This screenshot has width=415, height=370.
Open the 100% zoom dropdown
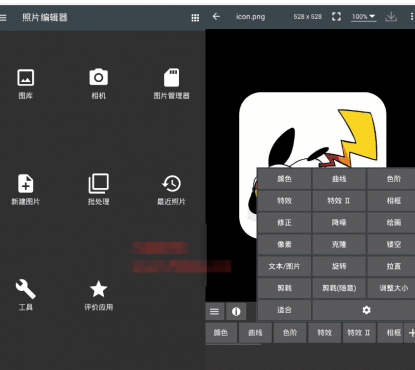(x=364, y=16)
